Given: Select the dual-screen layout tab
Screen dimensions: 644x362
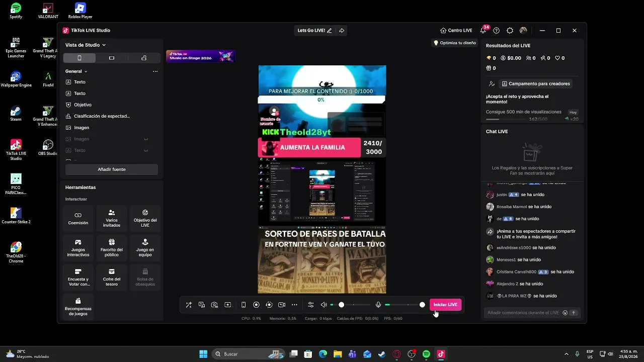Looking at the screenshot, I should (x=144, y=58).
